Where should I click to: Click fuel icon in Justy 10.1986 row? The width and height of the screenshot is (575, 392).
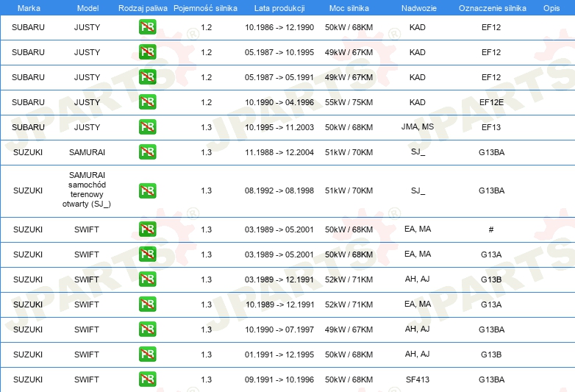147,27
